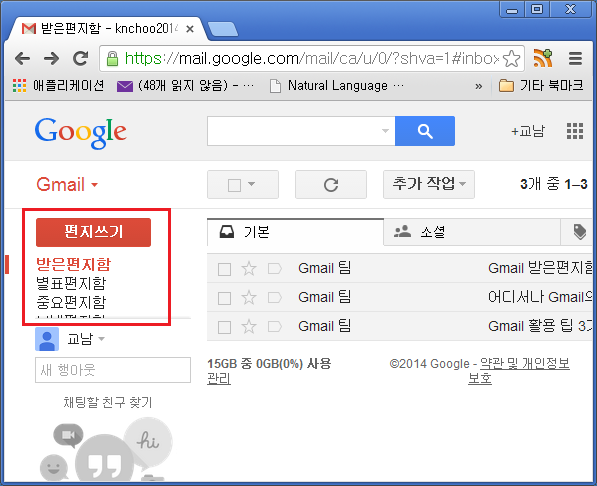Click the green SSL padlock icon
The width and height of the screenshot is (597, 486).
[112, 59]
